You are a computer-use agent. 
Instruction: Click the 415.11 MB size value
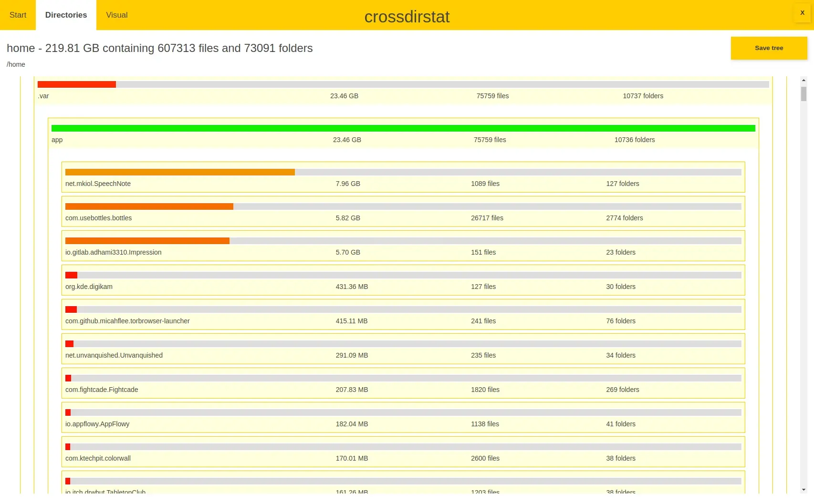pos(352,321)
